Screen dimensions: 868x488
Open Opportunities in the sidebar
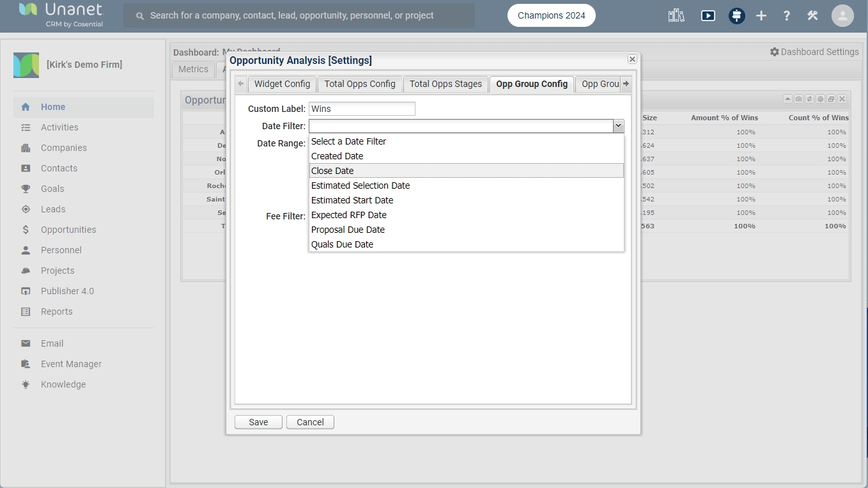tap(68, 230)
